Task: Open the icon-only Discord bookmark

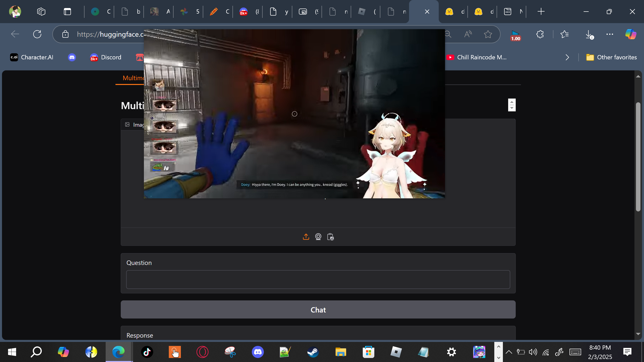Action: [72, 57]
